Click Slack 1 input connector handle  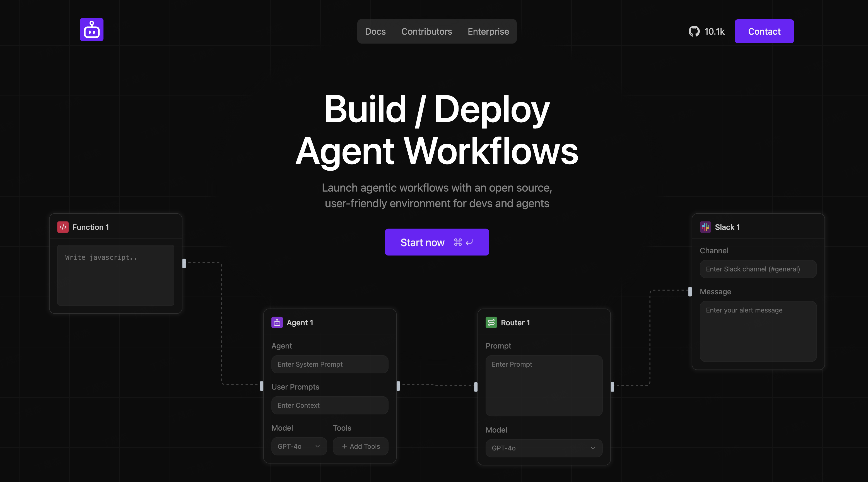click(690, 292)
